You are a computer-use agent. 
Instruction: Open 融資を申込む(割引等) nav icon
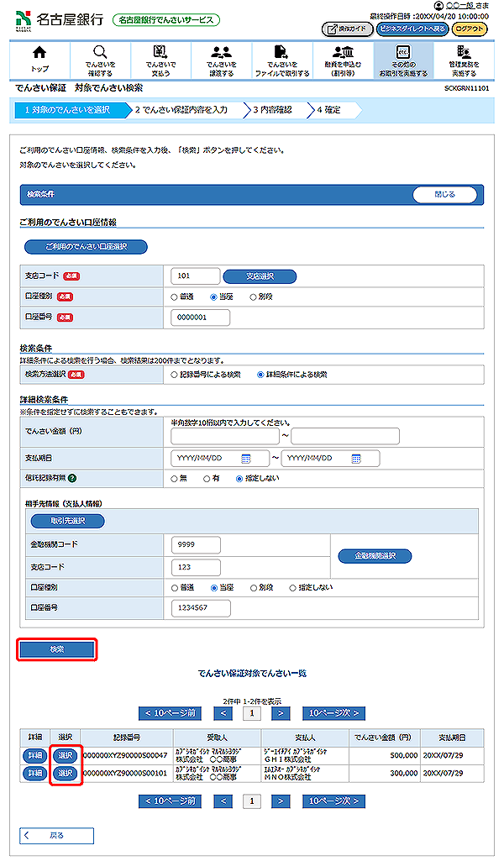point(343,60)
